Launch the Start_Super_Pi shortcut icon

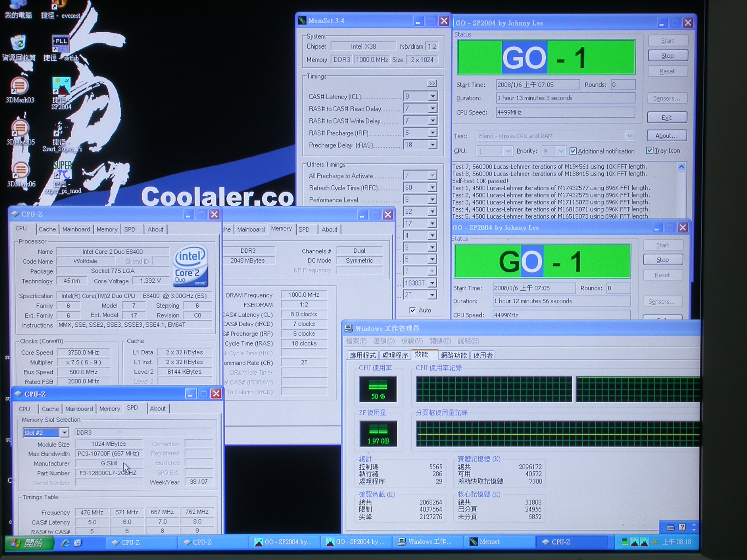(x=62, y=136)
